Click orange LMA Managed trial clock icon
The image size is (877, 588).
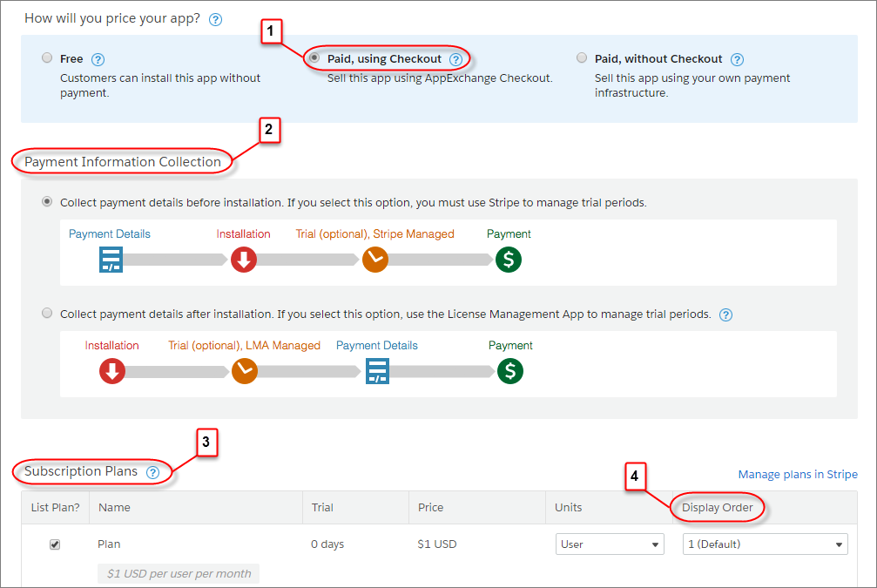[245, 371]
